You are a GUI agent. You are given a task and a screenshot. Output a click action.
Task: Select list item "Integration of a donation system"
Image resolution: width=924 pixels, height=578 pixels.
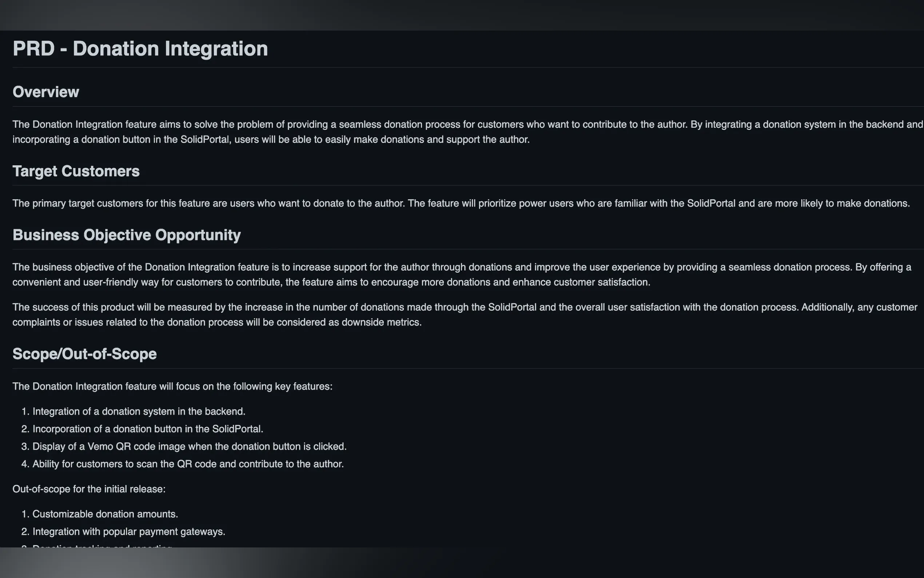point(139,411)
